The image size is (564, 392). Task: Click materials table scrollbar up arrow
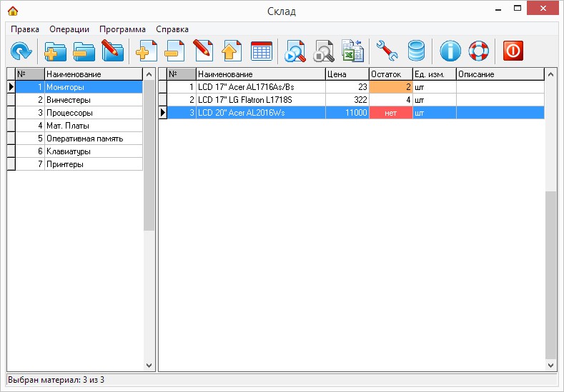(x=550, y=74)
